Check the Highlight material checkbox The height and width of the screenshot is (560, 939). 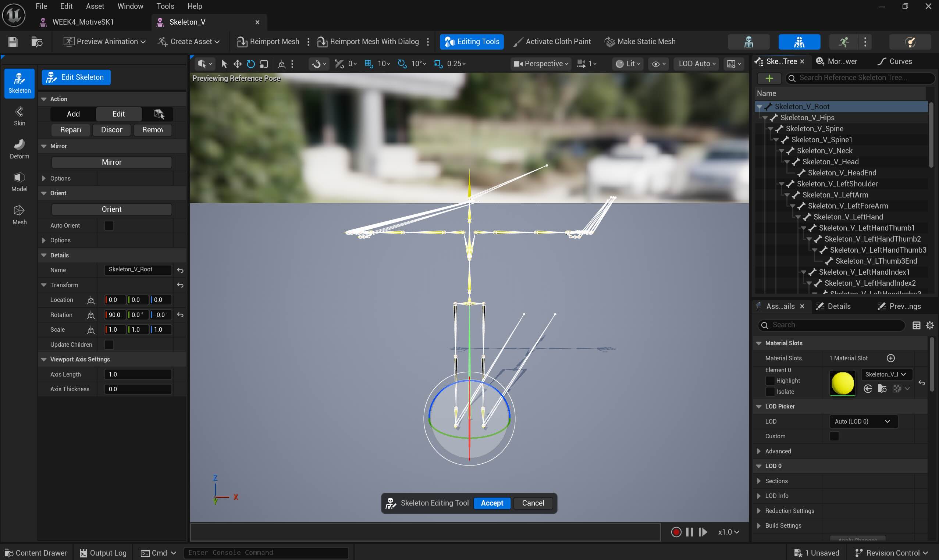pos(770,381)
